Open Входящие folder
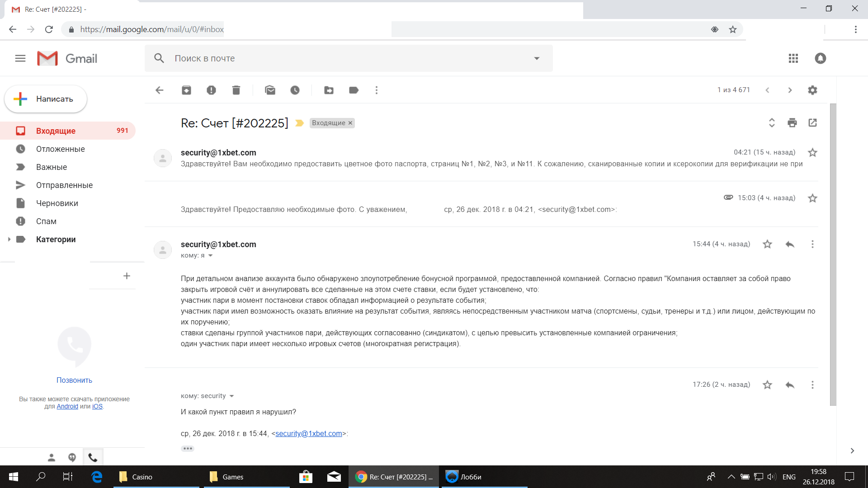This screenshot has height=488, width=868. [68, 131]
